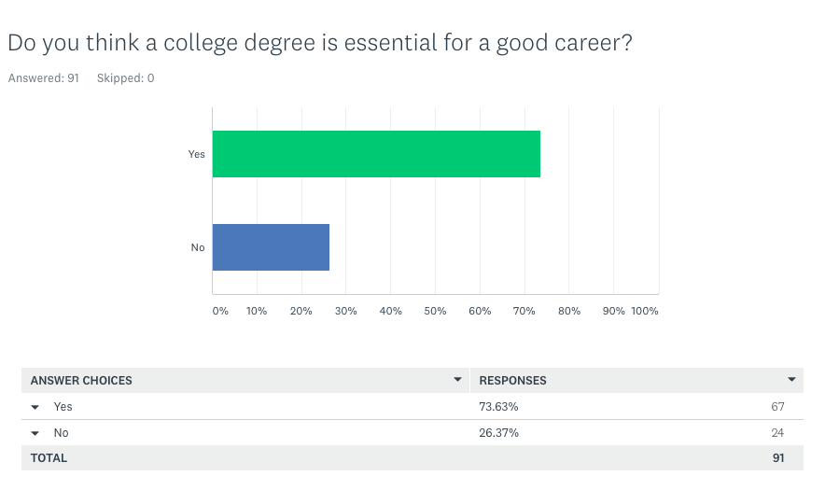The width and height of the screenshot is (825, 504).
Task: Click the No response count of 24
Action: pyautogui.click(x=777, y=433)
